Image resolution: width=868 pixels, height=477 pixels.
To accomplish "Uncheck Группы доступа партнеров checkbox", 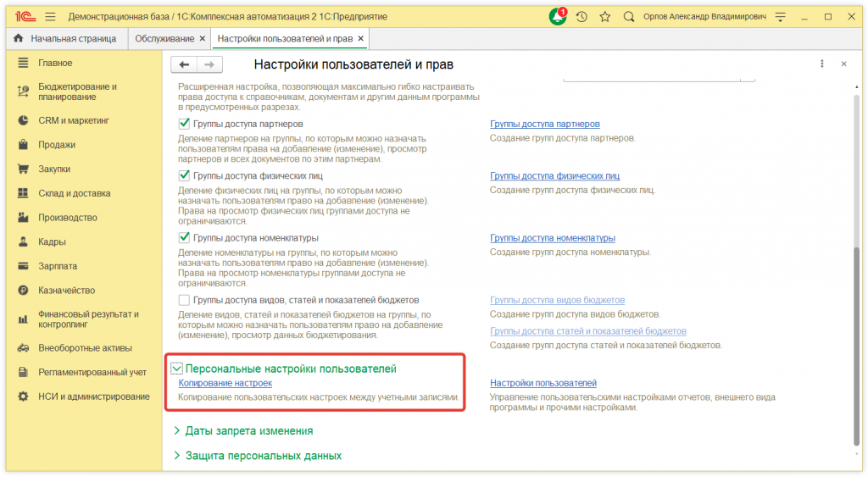I will click(x=184, y=124).
